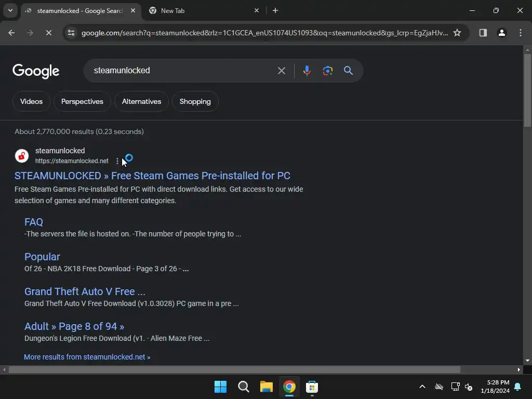
Task: Select the steamunlocked Google Search tab
Action: 81,11
